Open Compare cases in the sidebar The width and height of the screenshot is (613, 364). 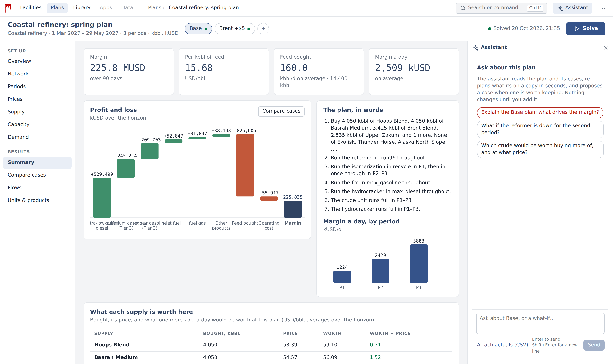click(37, 175)
